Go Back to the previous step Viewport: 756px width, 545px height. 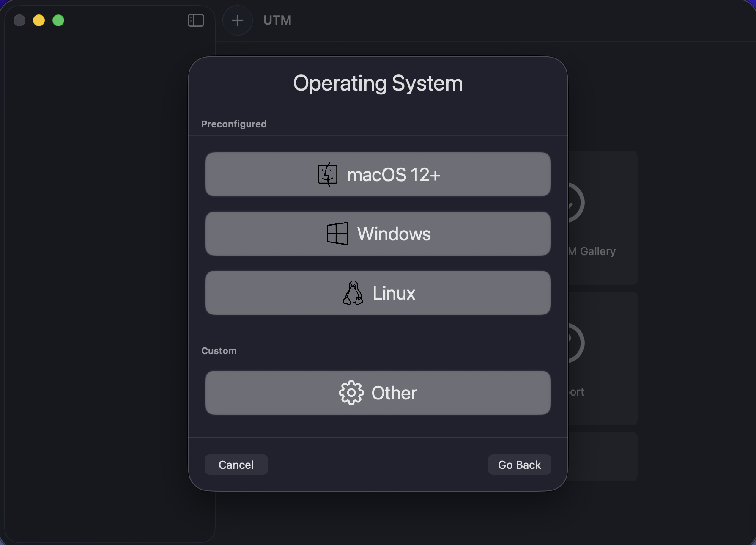[x=519, y=464]
